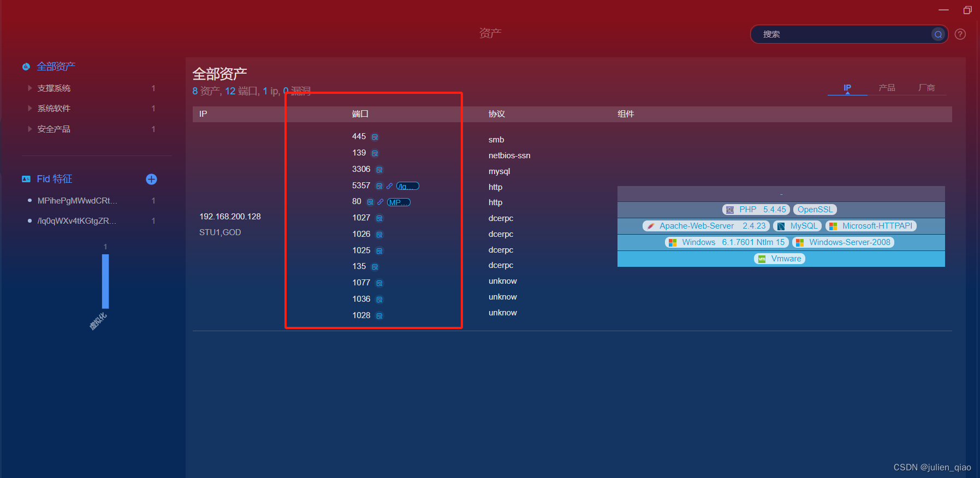Expand the 系统软件 tree node
Screen dimensions: 980x478
coord(30,108)
